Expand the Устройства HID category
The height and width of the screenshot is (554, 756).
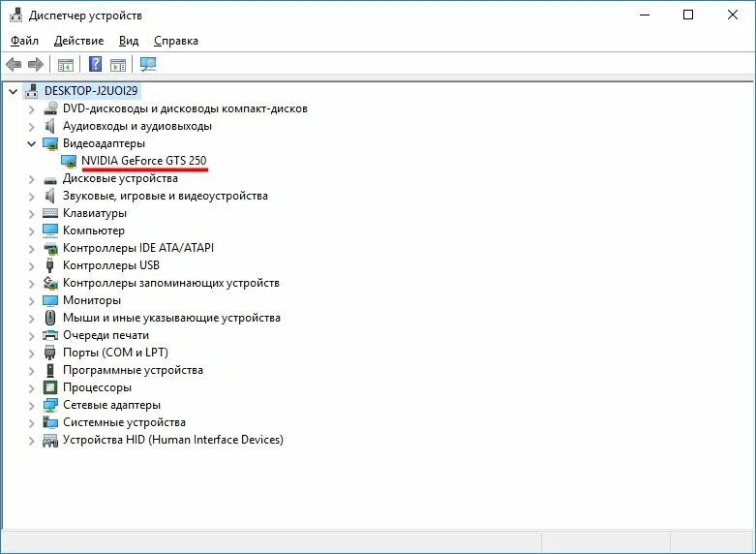pyautogui.click(x=31, y=441)
